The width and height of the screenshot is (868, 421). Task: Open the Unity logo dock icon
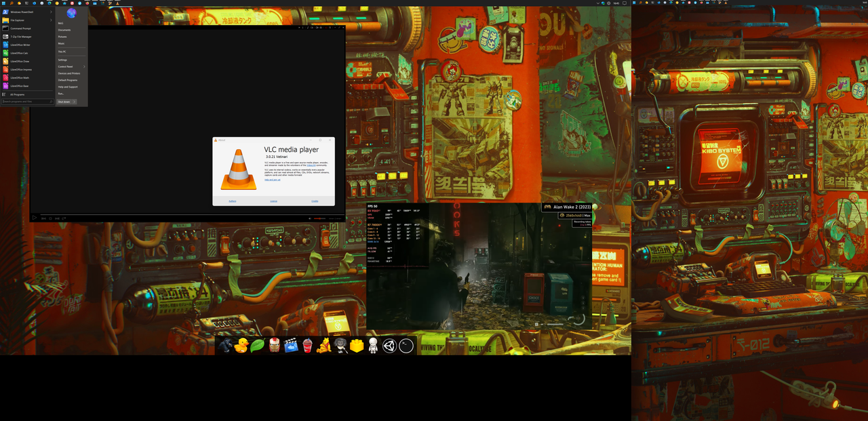tap(389, 346)
